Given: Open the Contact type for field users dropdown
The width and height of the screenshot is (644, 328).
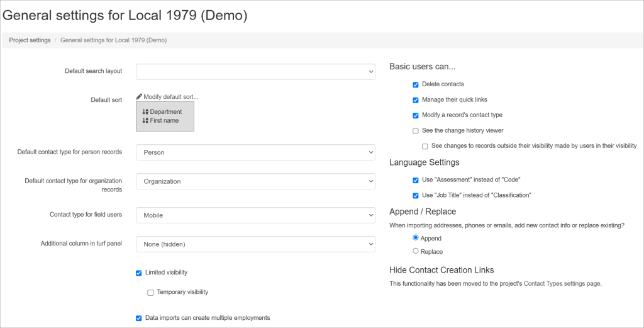Looking at the screenshot, I should (255, 215).
